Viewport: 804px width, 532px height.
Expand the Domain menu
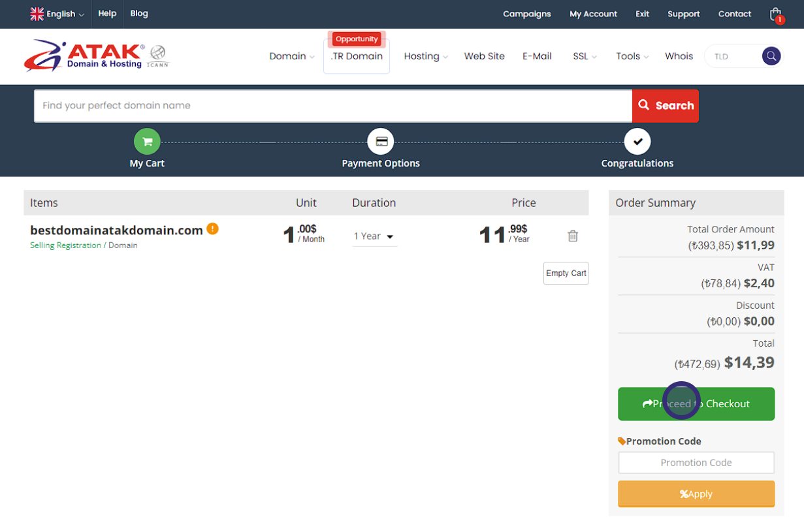[x=292, y=56]
